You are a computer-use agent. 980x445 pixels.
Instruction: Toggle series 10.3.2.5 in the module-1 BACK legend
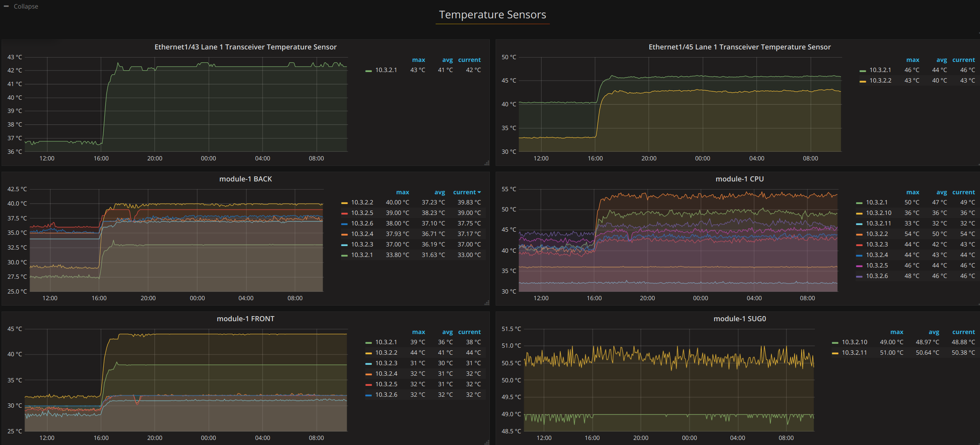click(x=362, y=213)
